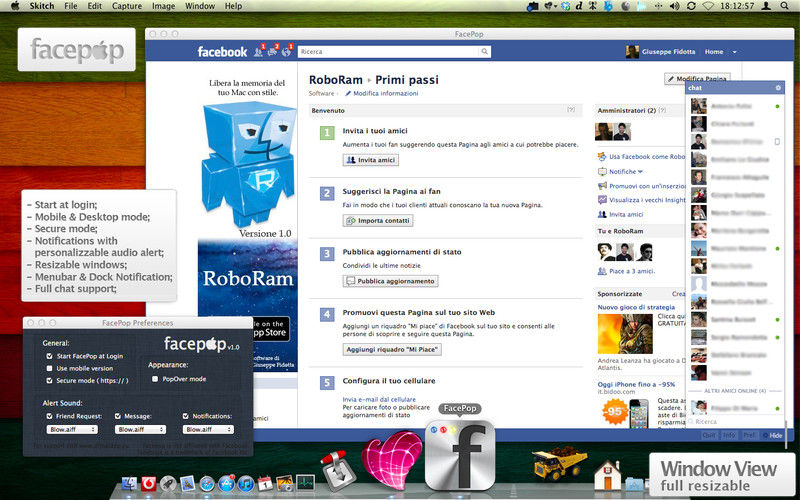The image size is (800, 500).
Task: Open the Image menu
Action: tap(163, 6)
